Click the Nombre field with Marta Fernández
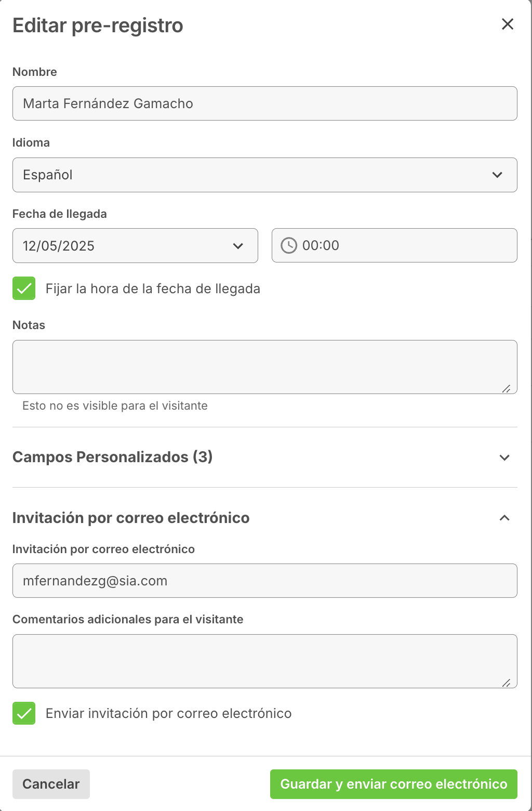532x811 pixels. pos(265,103)
